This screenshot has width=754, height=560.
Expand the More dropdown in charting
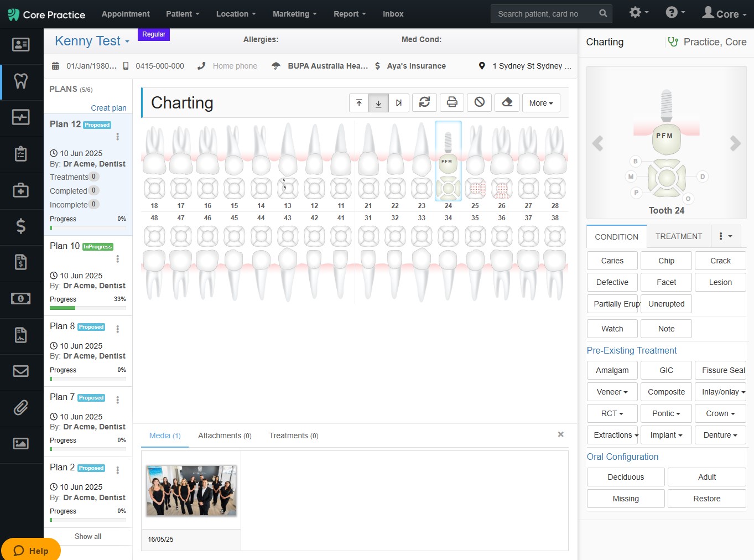(x=541, y=103)
